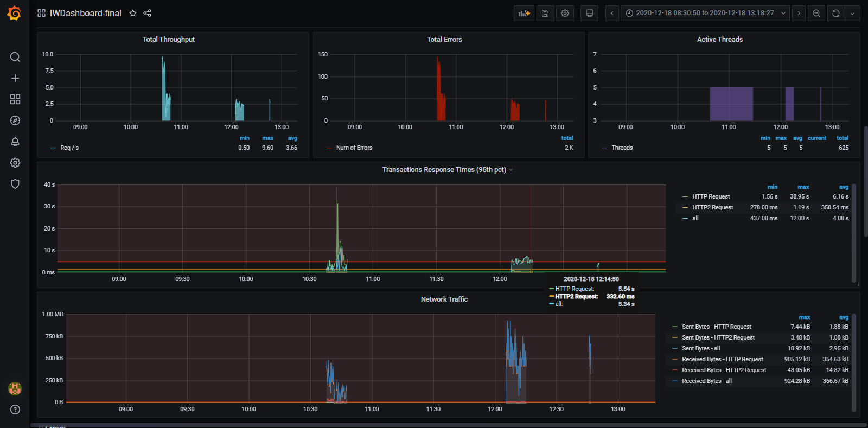Cycle view mode with monitor icon

click(x=589, y=14)
